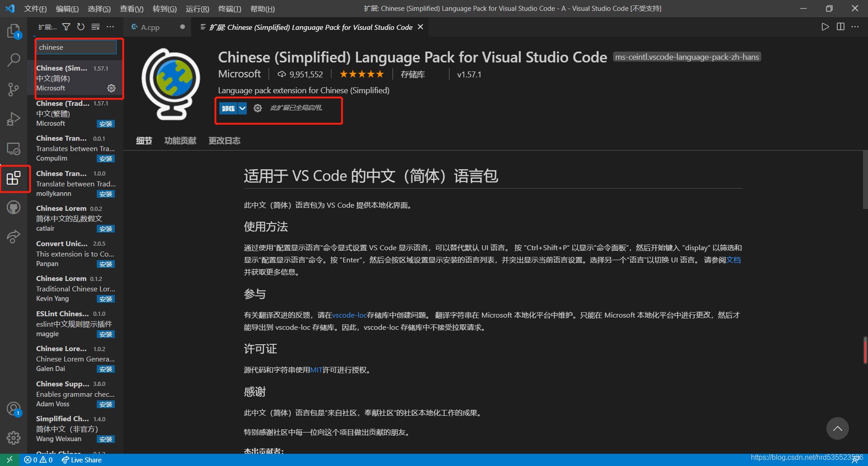Open the 帮助(H) menu
The width and height of the screenshot is (868, 466).
[262, 9]
